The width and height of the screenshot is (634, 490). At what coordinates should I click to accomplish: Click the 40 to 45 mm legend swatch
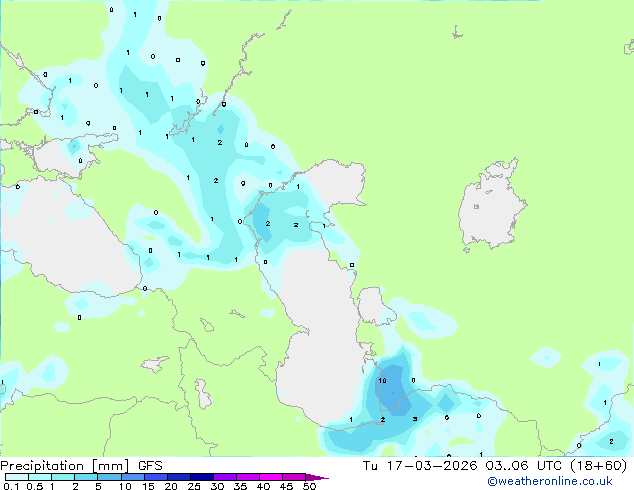pos(271,477)
